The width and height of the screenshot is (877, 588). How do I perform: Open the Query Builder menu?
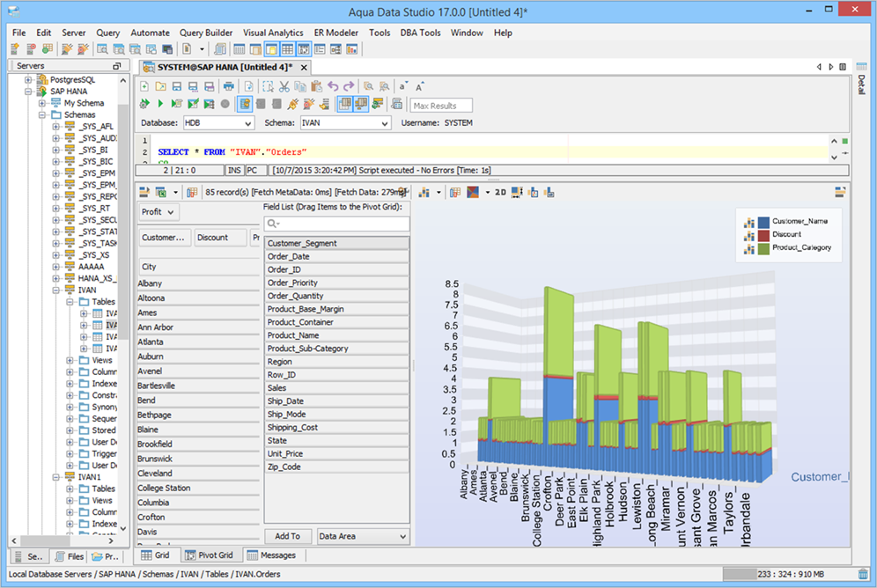point(206,33)
